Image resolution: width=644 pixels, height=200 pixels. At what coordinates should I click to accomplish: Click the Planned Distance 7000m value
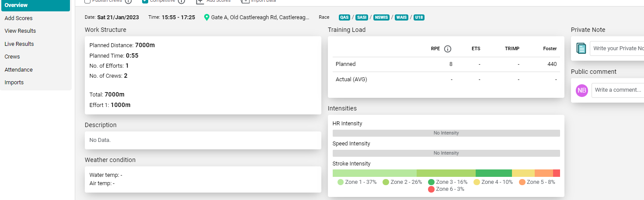[145, 45]
